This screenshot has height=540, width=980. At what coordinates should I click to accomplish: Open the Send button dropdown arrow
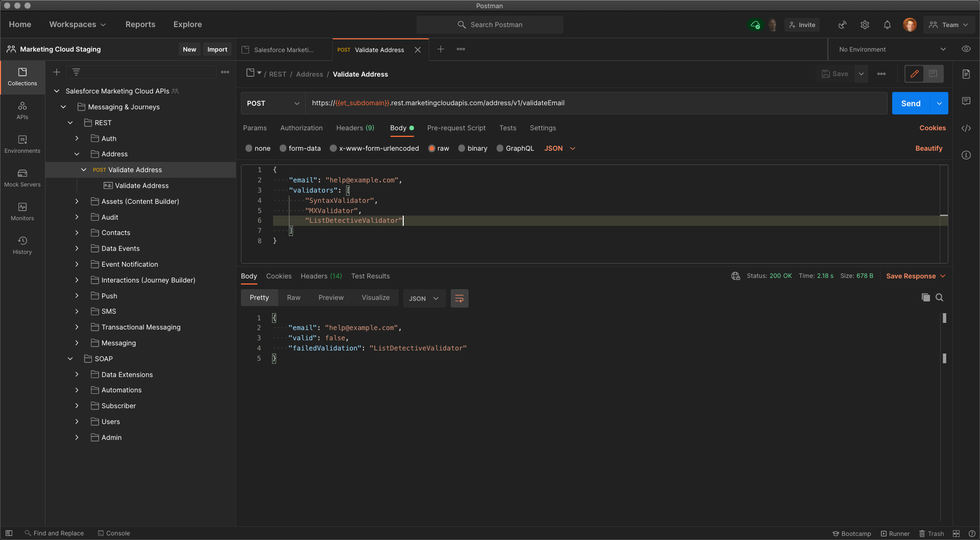point(939,103)
